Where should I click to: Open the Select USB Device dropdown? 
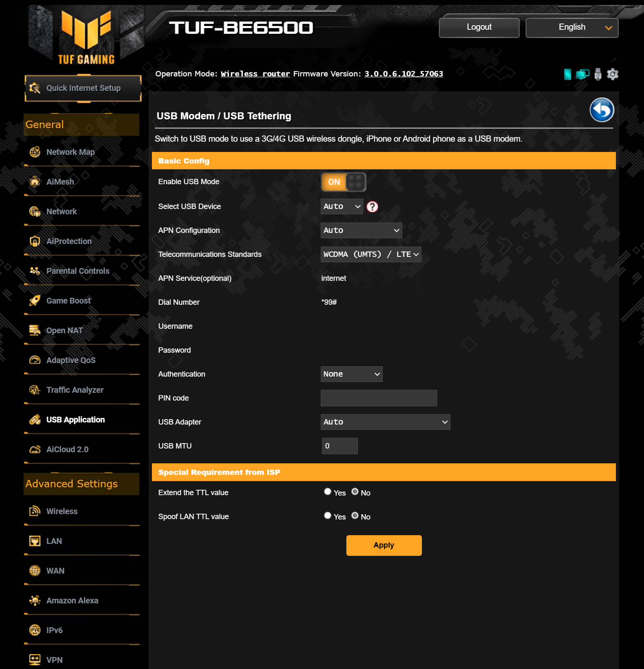point(342,206)
